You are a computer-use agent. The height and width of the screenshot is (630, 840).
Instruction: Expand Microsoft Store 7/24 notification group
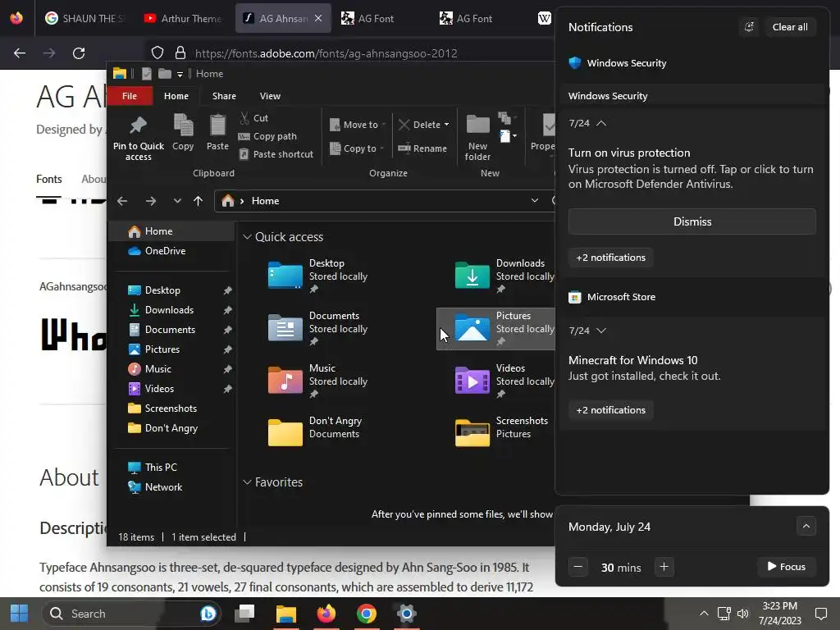[x=601, y=331]
